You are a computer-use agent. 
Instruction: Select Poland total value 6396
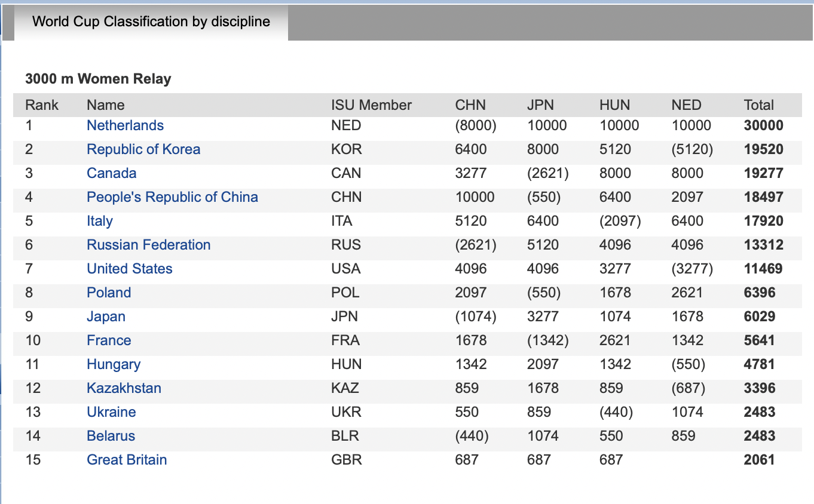[x=760, y=293]
